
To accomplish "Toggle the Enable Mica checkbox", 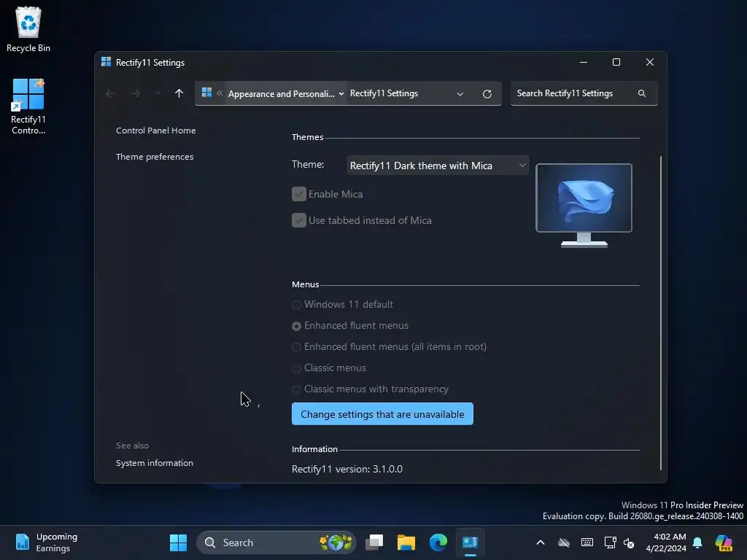I will 298,194.
